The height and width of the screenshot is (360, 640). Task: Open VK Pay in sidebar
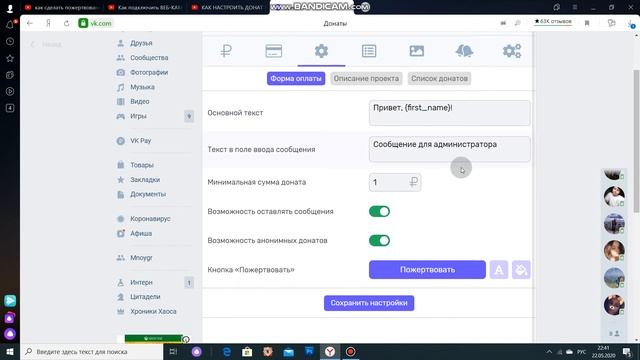[x=140, y=140]
